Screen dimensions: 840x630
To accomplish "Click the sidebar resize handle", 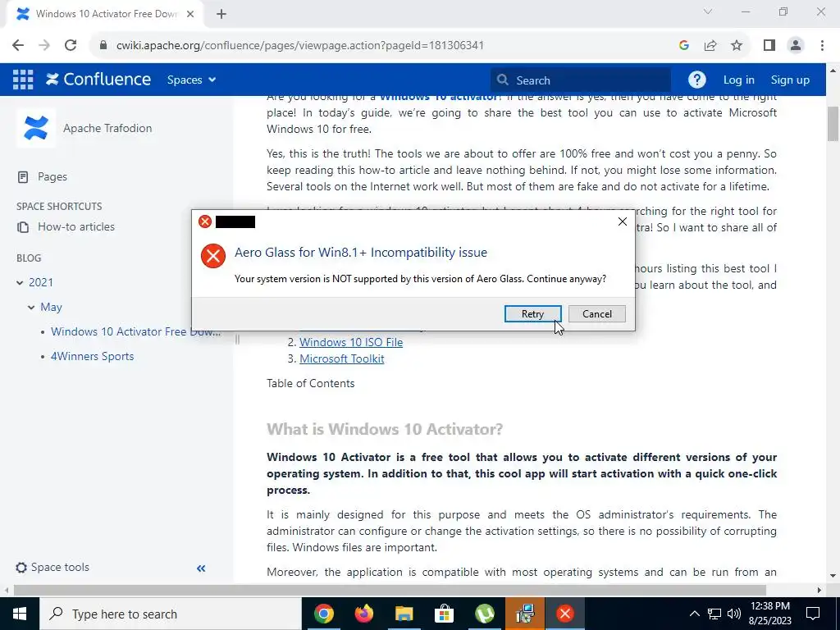I will 237,339.
